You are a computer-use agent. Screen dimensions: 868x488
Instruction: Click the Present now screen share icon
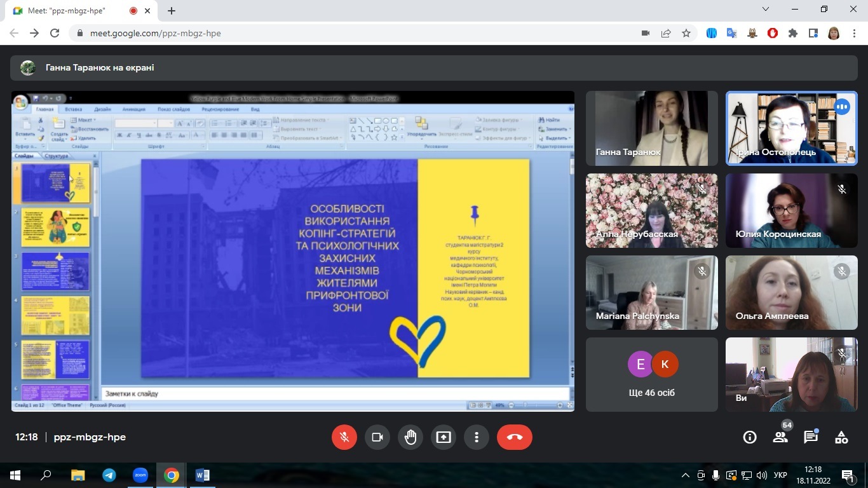point(444,437)
